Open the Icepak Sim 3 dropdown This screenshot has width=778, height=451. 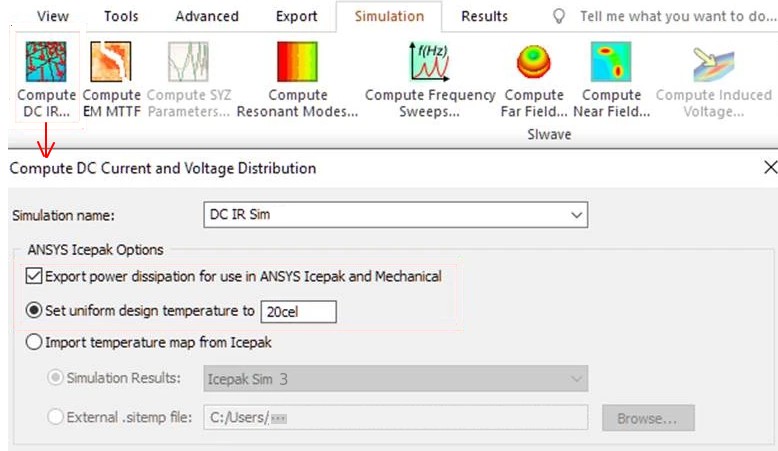tap(576, 378)
